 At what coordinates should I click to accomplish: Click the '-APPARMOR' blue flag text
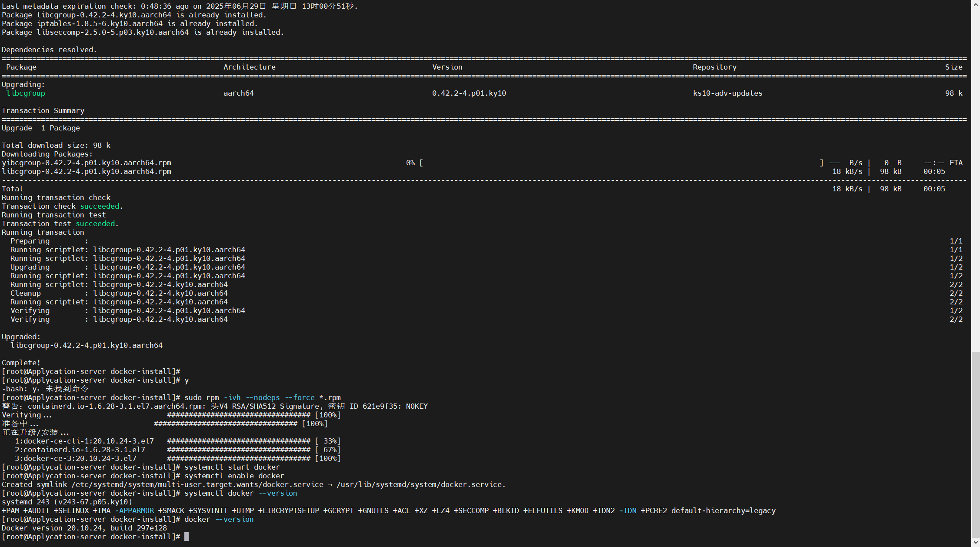point(134,510)
